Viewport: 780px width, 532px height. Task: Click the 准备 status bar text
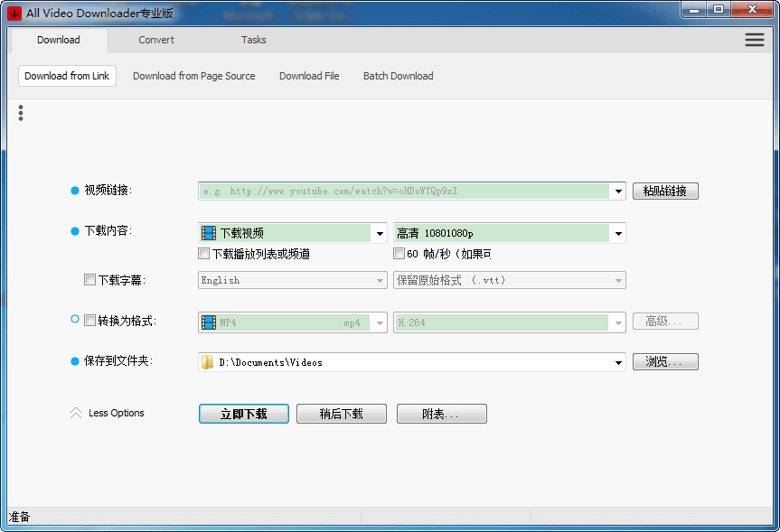(x=20, y=517)
